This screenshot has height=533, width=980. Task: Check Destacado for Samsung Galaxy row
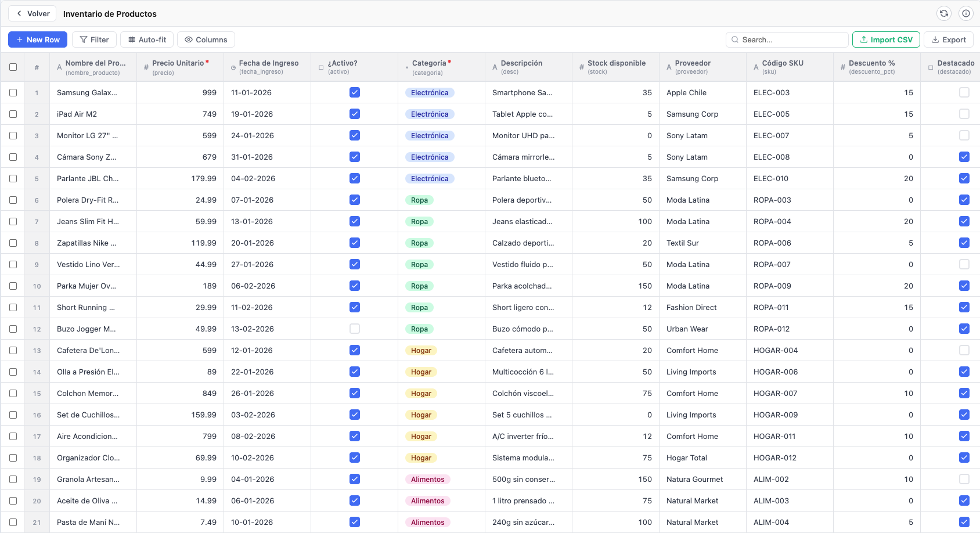965,92
